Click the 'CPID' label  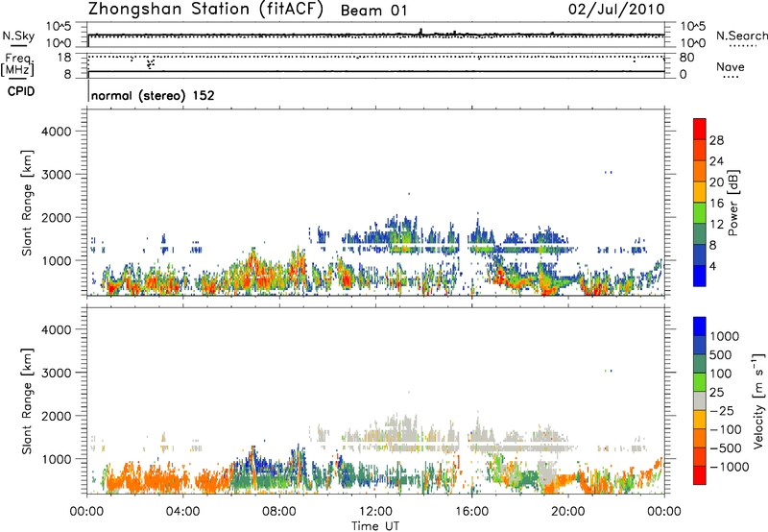coord(21,91)
